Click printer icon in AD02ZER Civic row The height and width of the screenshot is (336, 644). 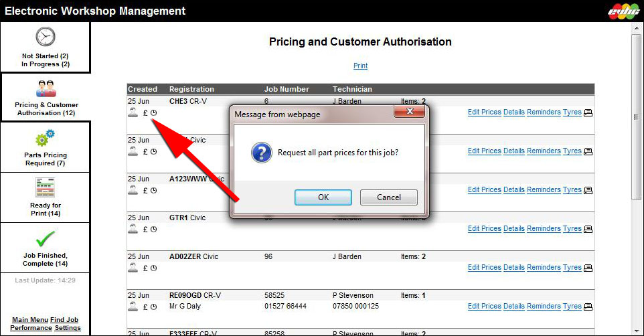(x=588, y=268)
